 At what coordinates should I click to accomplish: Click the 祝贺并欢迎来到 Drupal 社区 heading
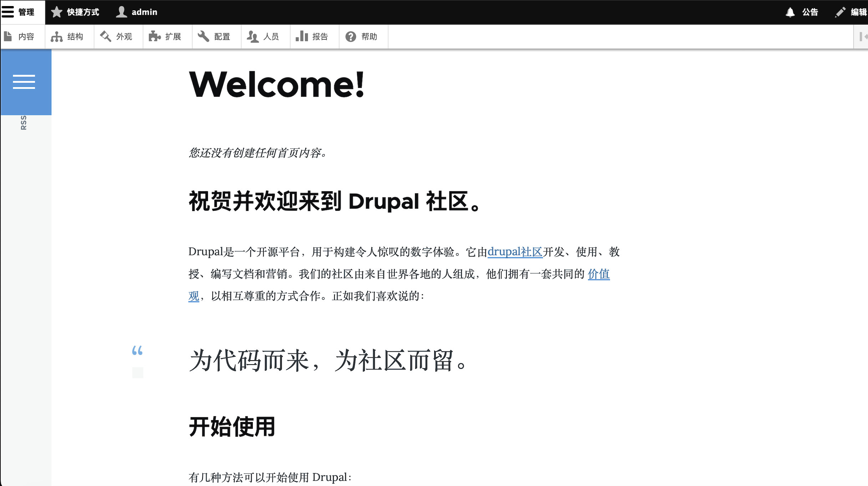(335, 201)
